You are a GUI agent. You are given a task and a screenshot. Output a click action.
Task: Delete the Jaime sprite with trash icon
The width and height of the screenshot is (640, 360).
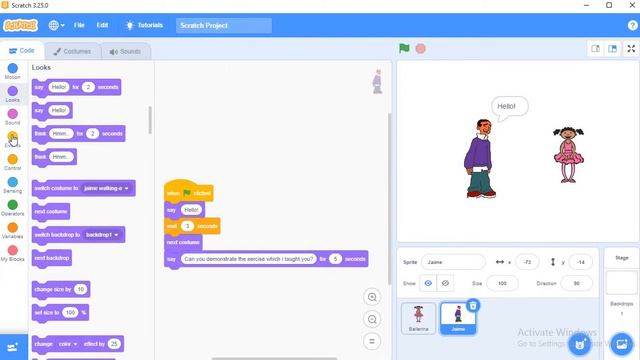473,305
